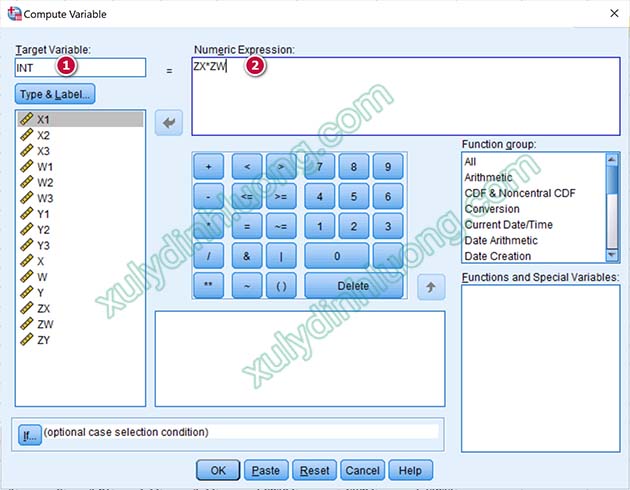This screenshot has width=630, height=490.
Task: Click number 1 on the keypad
Action: pyautogui.click(x=319, y=226)
